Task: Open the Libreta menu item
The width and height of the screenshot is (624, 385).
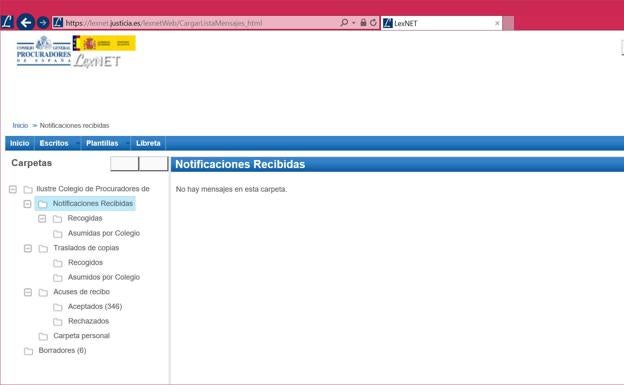Action: [148, 143]
